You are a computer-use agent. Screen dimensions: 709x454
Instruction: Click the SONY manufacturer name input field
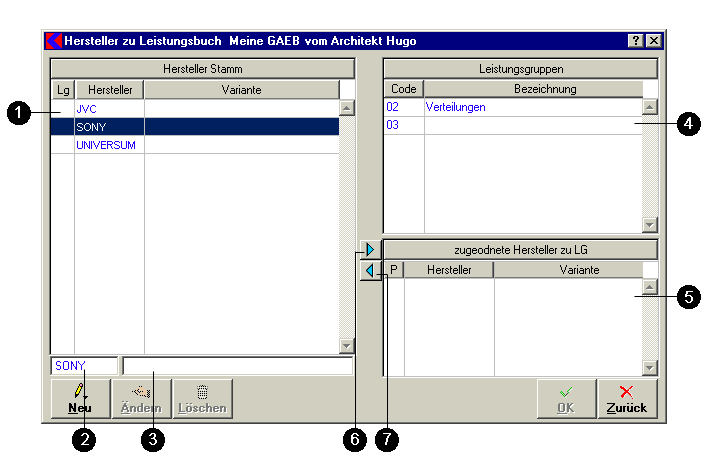(x=84, y=366)
